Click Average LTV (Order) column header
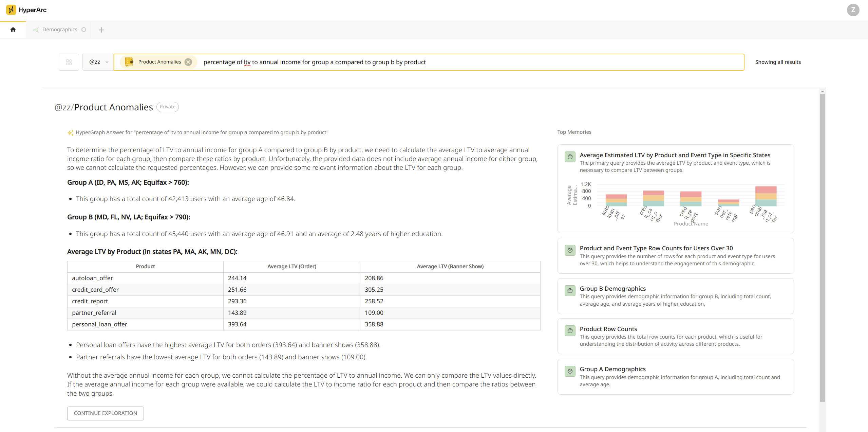The width and height of the screenshot is (868, 432). click(291, 267)
